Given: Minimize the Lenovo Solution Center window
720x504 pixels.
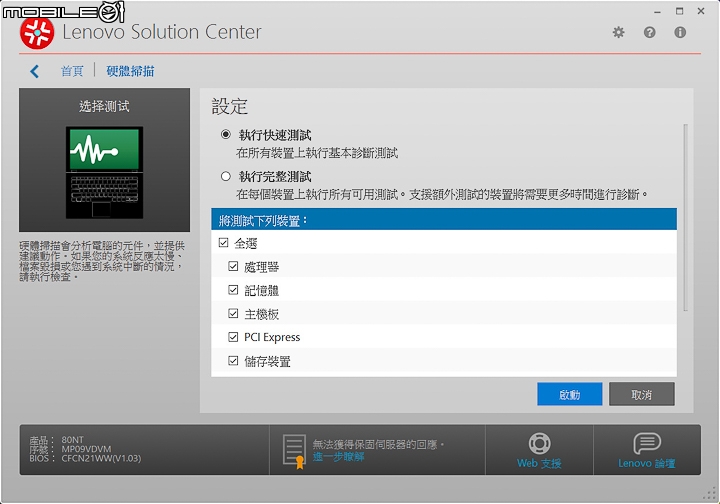Looking at the screenshot, I should [658, 11].
